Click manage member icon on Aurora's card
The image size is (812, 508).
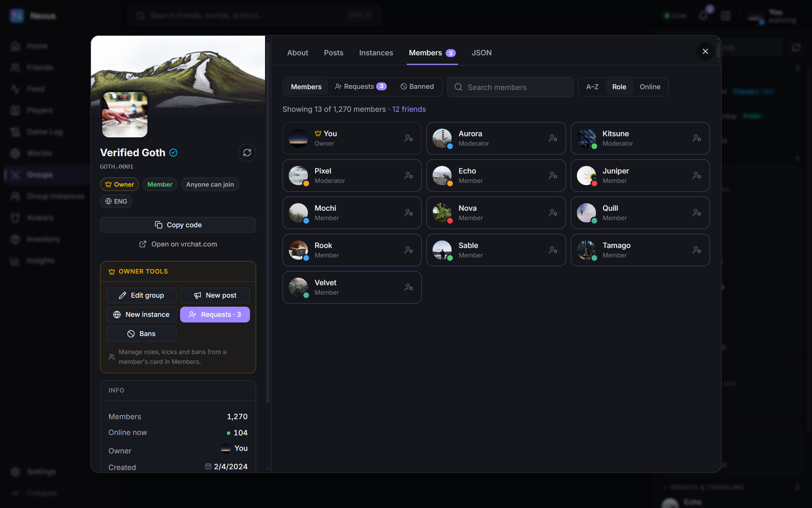tap(553, 138)
